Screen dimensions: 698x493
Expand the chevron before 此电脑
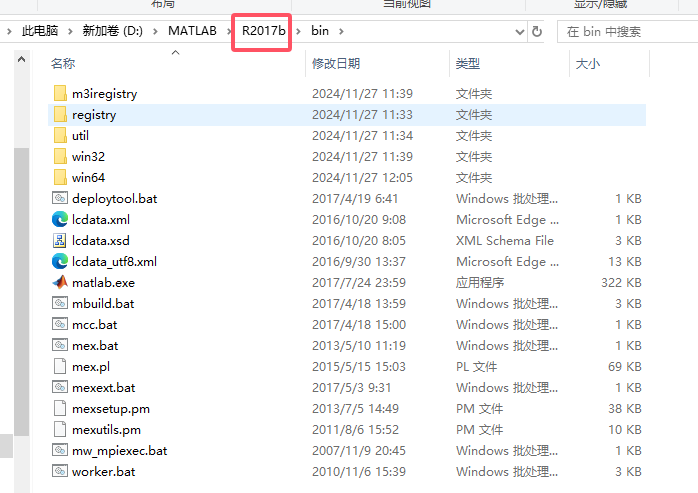(9, 31)
